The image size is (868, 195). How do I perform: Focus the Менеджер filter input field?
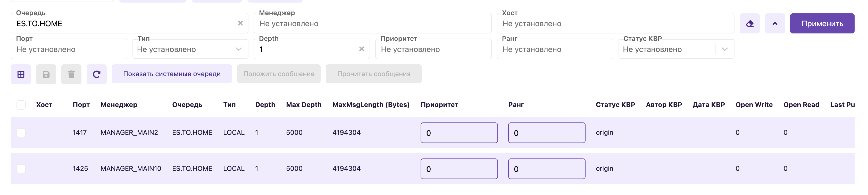[372, 23]
